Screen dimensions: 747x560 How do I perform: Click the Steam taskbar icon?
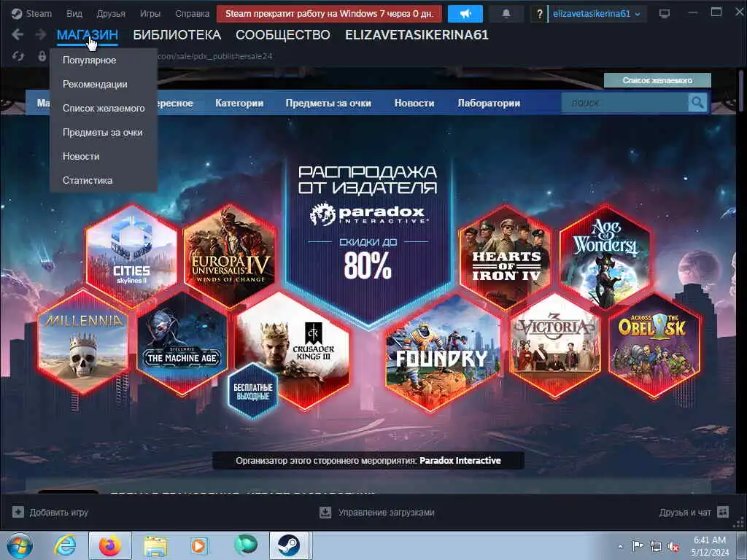pos(289,545)
